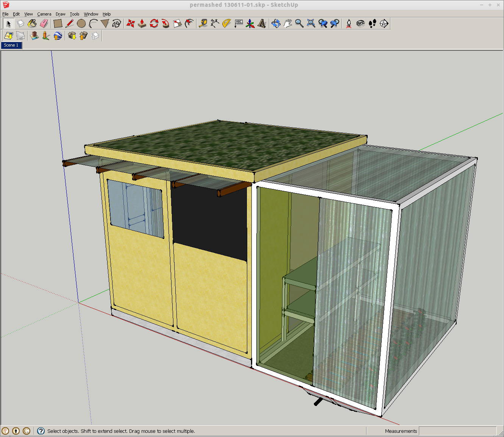Image resolution: width=504 pixels, height=437 pixels.
Task: Open the 3D Text tool
Action: (x=261, y=23)
